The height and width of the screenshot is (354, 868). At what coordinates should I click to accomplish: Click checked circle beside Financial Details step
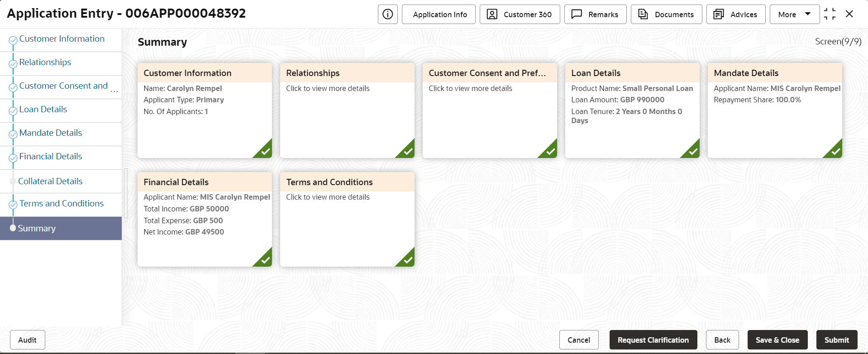(13, 158)
